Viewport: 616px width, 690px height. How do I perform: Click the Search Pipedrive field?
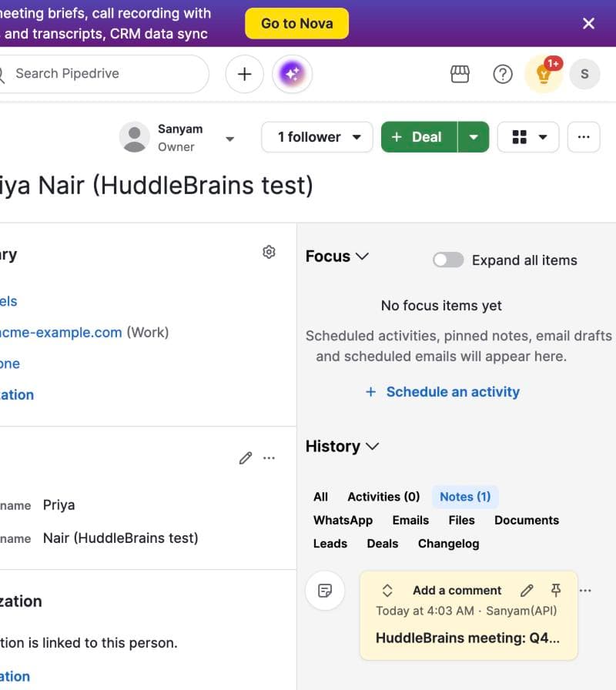[103, 74]
